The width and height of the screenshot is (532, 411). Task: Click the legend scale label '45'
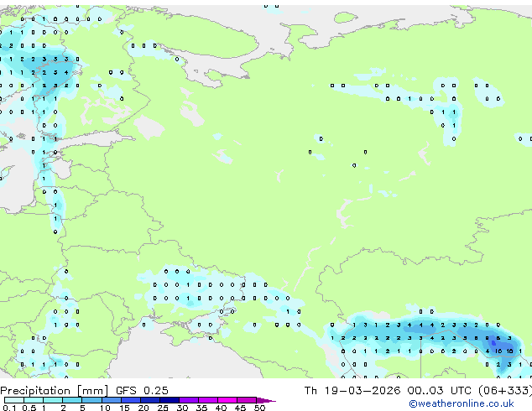(240, 408)
